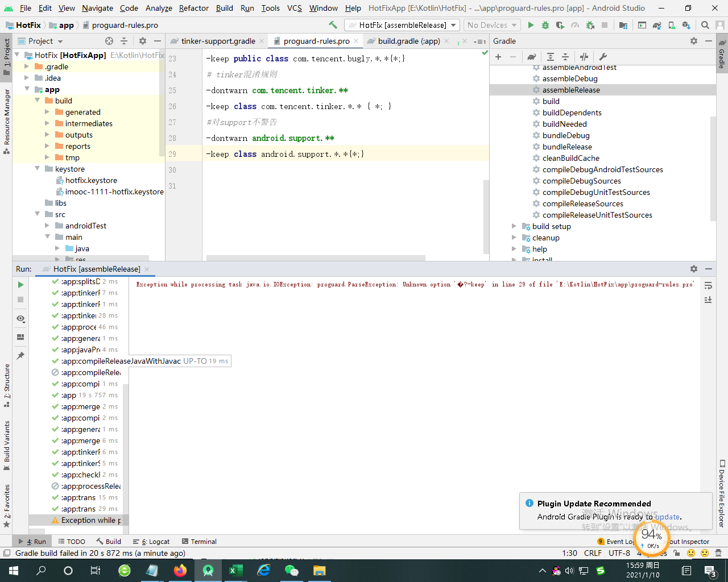Screen dimensions: 728x582
Task: Rerun build with green arrow in Run panel
Action: click(20, 285)
